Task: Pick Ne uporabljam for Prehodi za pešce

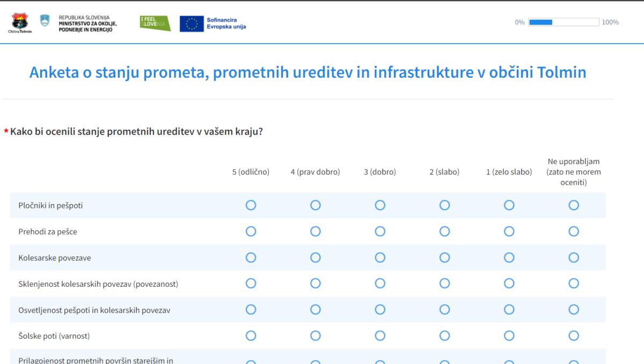Action: point(574,231)
